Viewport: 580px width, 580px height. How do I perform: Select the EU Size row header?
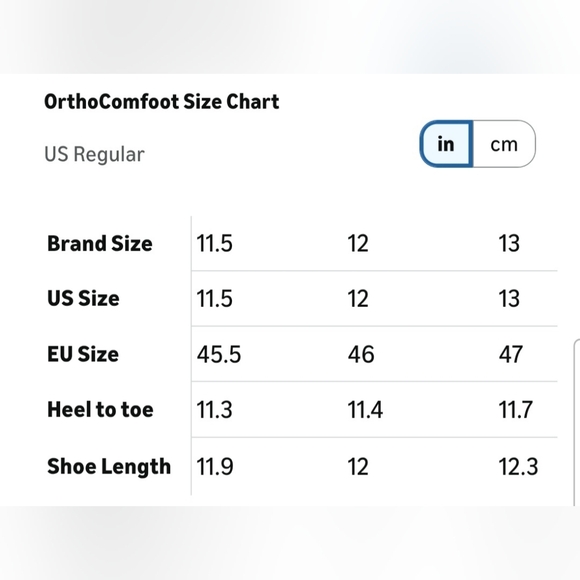tap(83, 354)
